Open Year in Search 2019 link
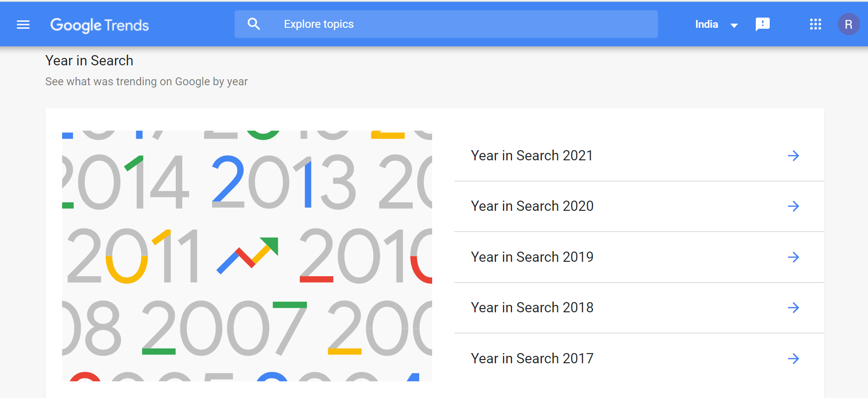This screenshot has height=398, width=868. click(639, 257)
